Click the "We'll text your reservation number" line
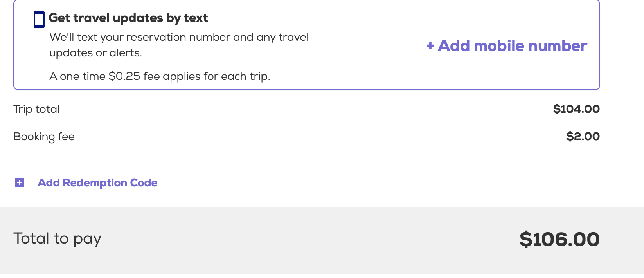This screenshot has height=278, width=644. pyautogui.click(x=179, y=37)
